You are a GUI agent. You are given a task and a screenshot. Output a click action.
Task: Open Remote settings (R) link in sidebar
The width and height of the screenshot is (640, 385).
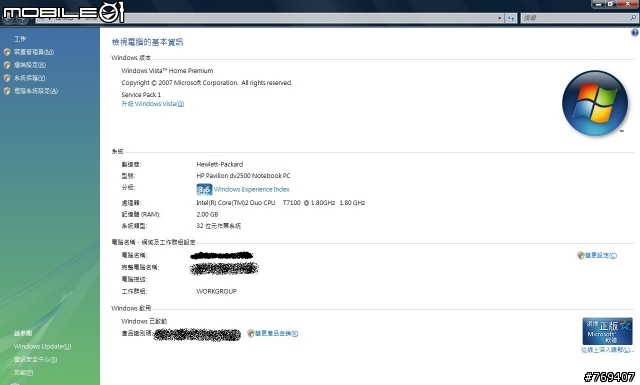pyautogui.click(x=30, y=65)
